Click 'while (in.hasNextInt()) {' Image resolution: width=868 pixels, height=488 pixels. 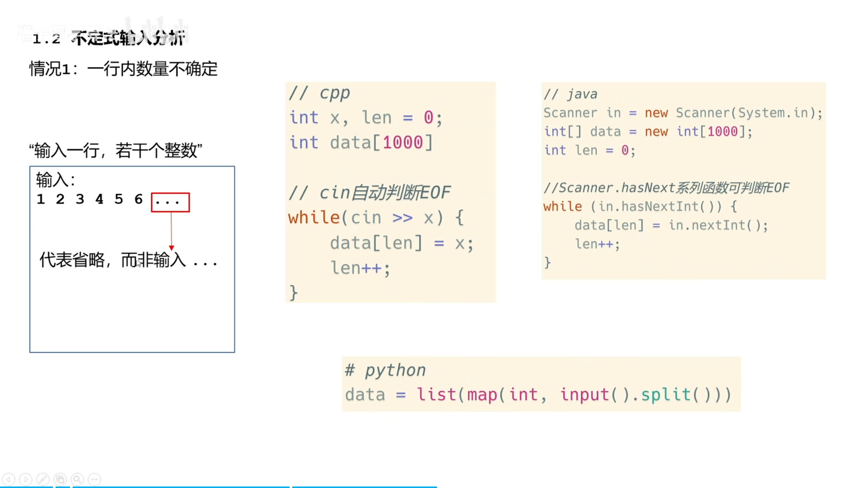click(640, 207)
